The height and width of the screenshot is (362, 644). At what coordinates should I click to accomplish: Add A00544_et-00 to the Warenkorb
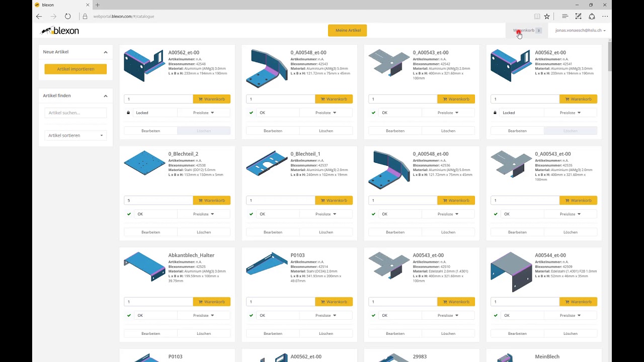pyautogui.click(x=579, y=302)
